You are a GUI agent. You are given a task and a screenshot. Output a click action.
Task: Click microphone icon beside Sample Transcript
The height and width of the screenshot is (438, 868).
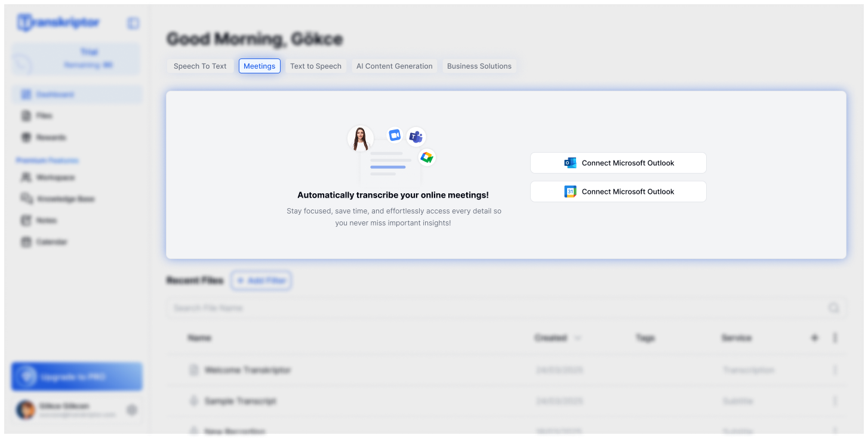point(193,401)
